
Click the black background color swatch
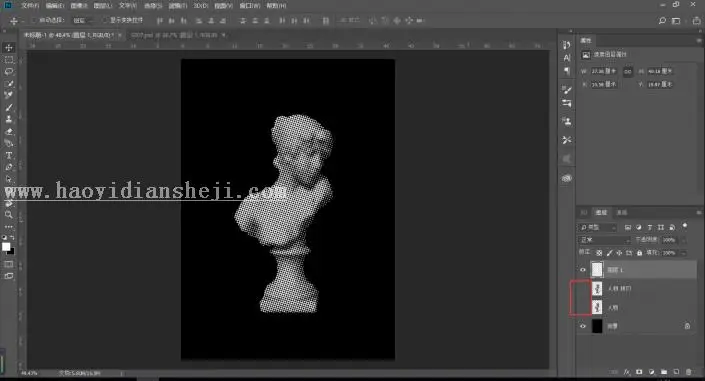(12, 252)
